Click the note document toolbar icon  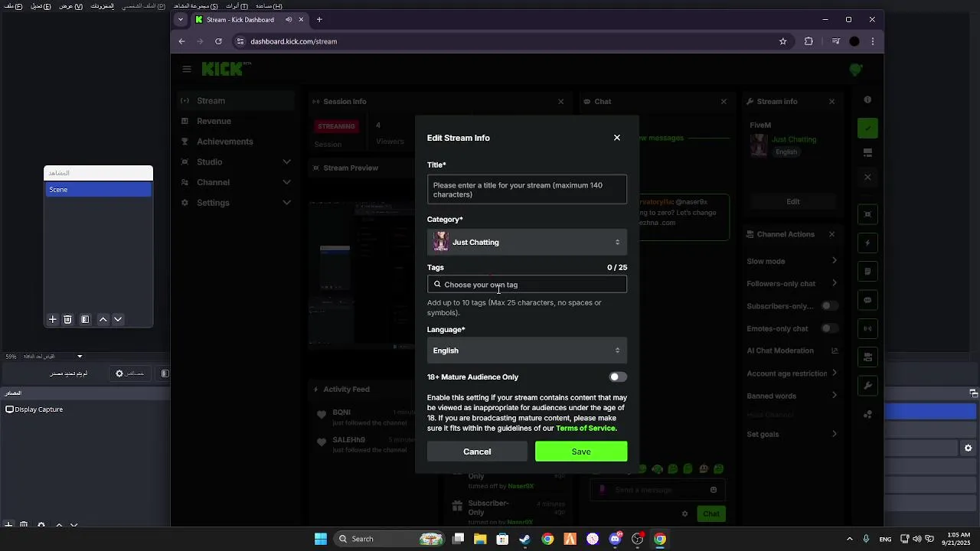867,272
